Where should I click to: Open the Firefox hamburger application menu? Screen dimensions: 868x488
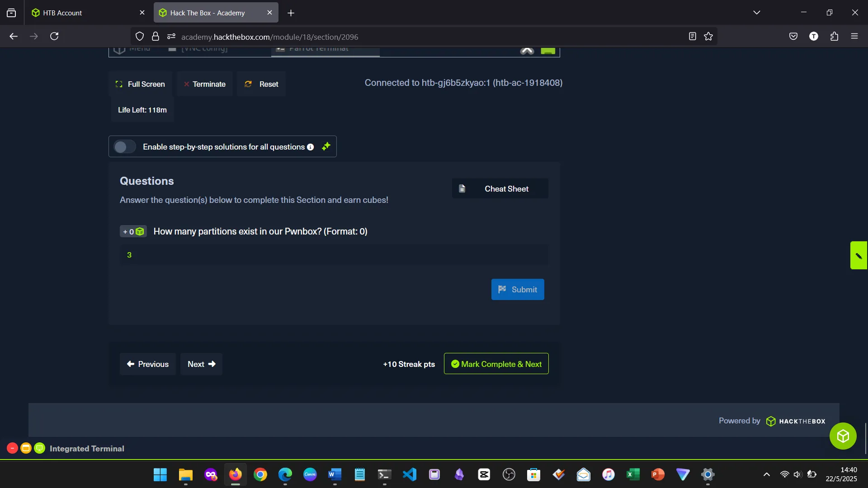854,37
